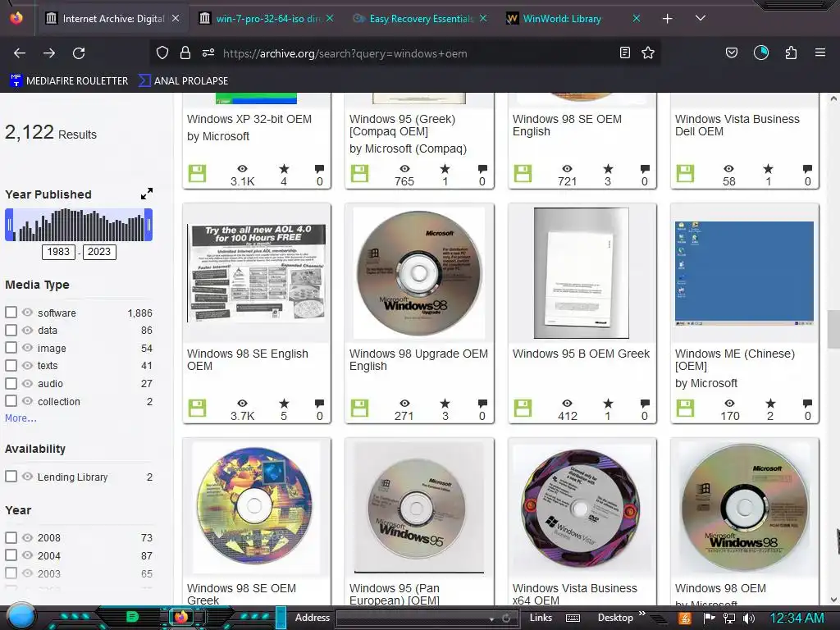Reload the current archive.org page
The height and width of the screenshot is (630, 840).
[79, 53]
